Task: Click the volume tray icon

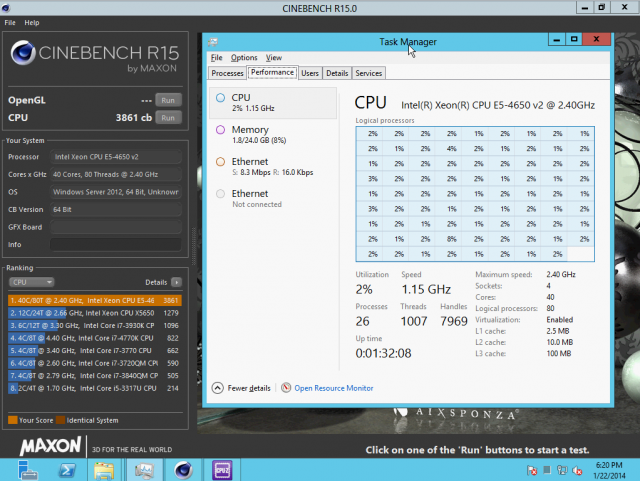Action: click(x=577, y=470)
